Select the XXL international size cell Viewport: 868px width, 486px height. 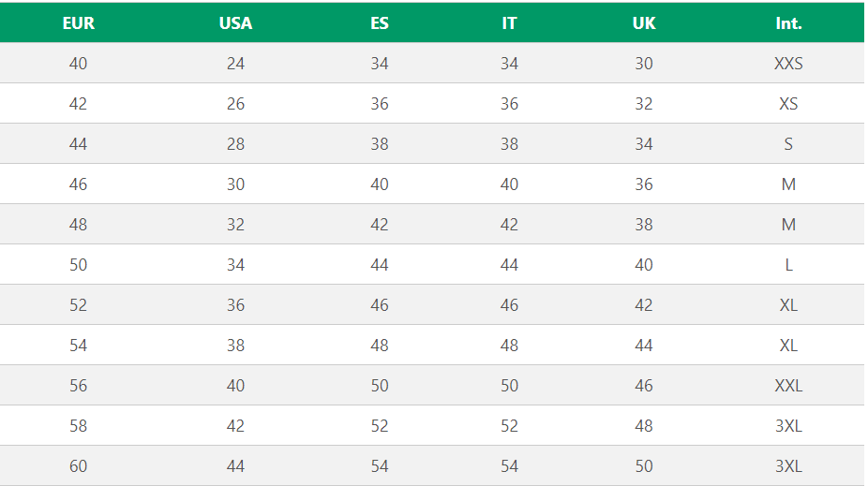click(x=788, y=386)
